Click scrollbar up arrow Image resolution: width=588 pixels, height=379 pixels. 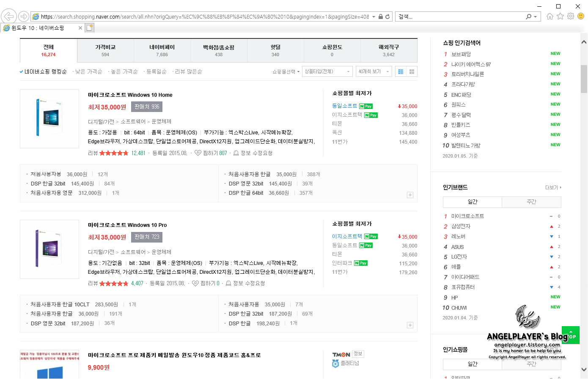(584, 42)
